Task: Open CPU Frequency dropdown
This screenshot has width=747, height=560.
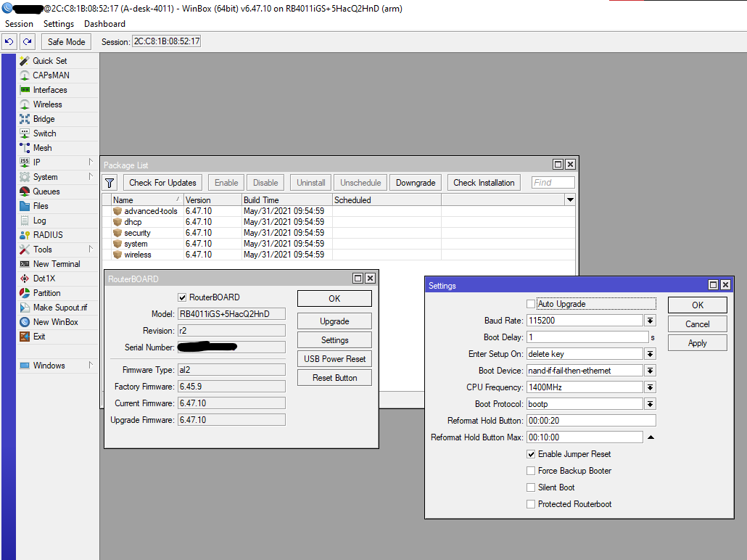Action: [651, 387]
